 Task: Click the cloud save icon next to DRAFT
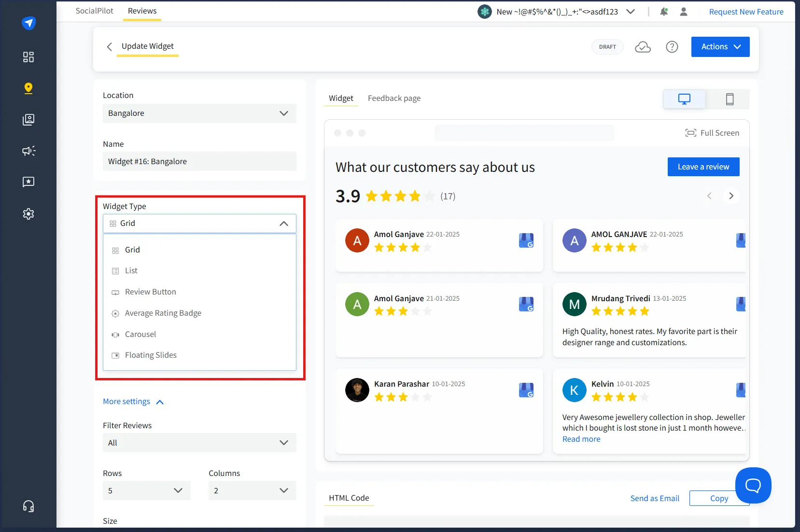tap(643, 47)
